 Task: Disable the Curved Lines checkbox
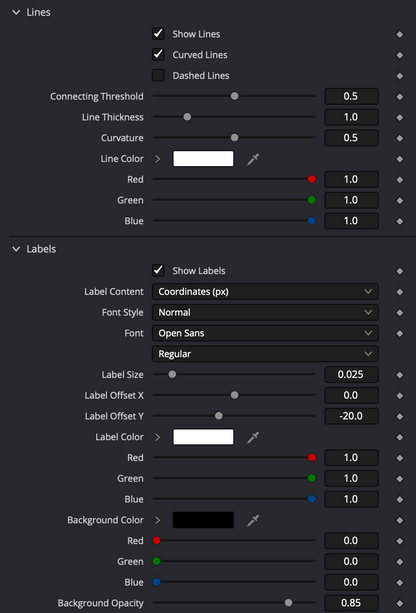click(158, 55)
